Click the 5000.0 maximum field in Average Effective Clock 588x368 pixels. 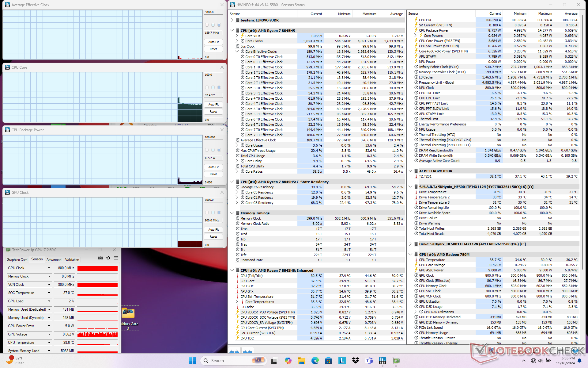[x=213, y=12]
